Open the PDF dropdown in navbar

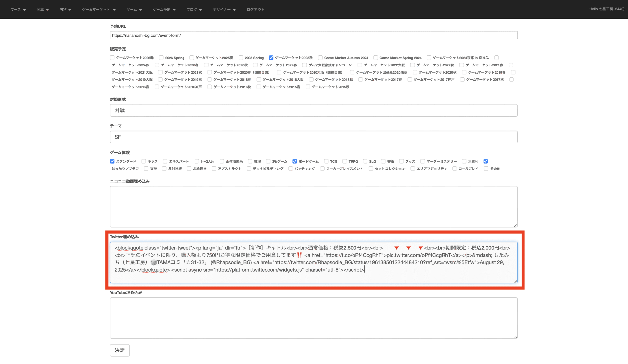65,10
